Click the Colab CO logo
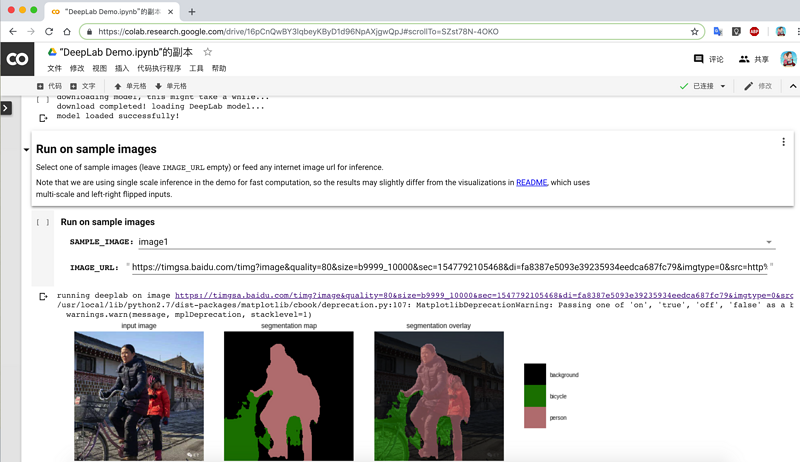Screen dimensions: 800x462 (17, 59)
